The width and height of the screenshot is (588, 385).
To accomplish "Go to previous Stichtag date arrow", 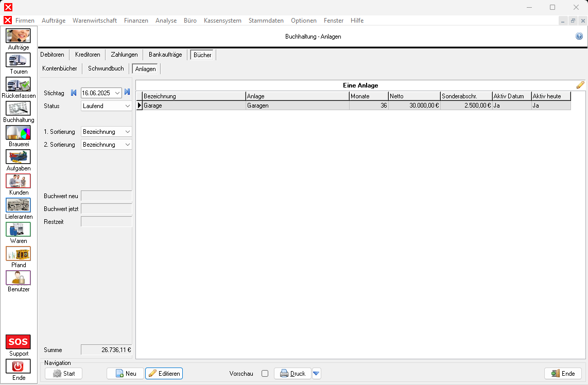I will [x=74, y=93].
